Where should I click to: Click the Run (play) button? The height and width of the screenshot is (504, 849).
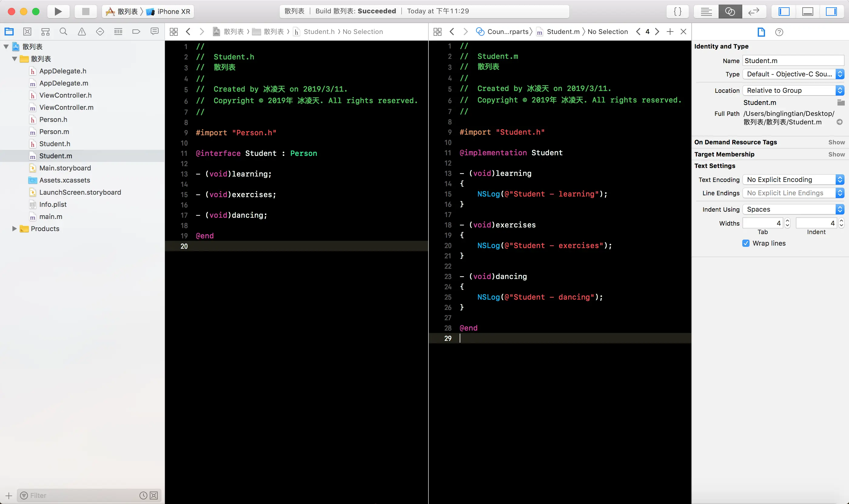[58, 12]
